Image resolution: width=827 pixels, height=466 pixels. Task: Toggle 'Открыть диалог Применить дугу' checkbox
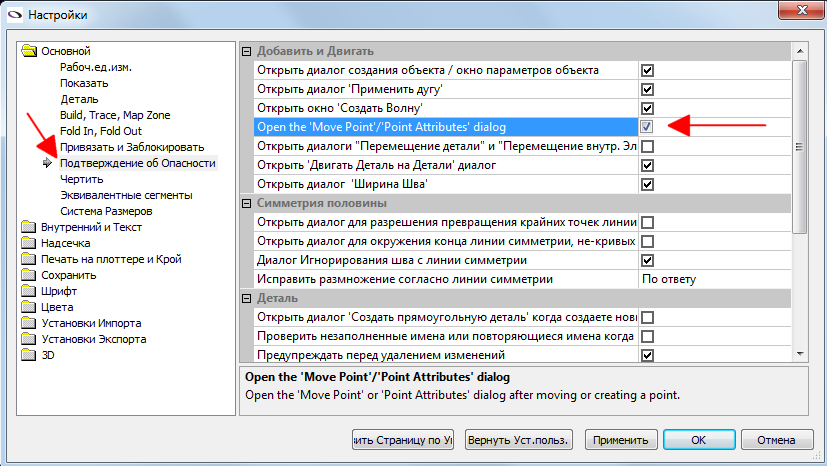(647, 90)
